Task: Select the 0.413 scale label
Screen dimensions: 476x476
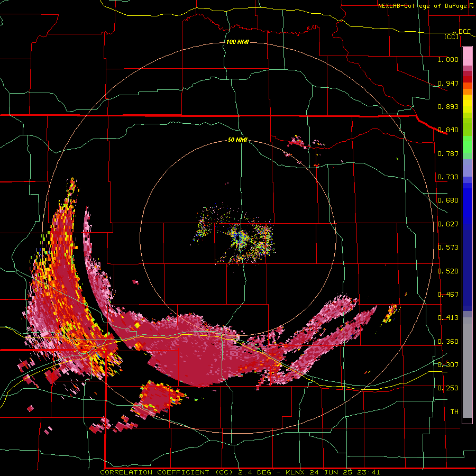Action: tap(448, 318)
